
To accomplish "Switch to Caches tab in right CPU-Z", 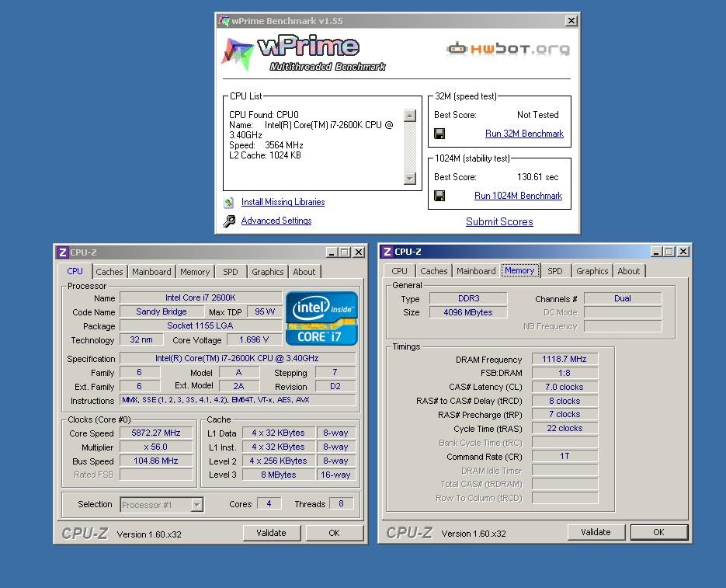I will click(434, 271).
